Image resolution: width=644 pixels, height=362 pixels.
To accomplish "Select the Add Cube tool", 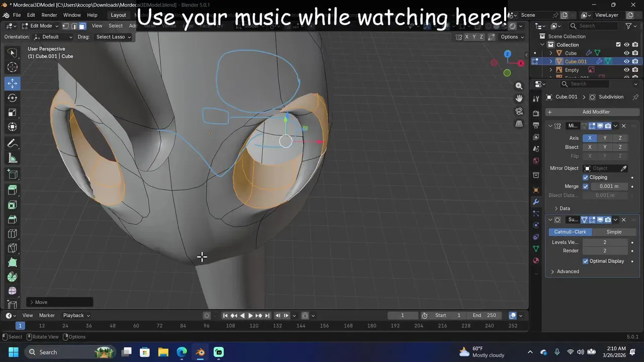I will point(13,174).
